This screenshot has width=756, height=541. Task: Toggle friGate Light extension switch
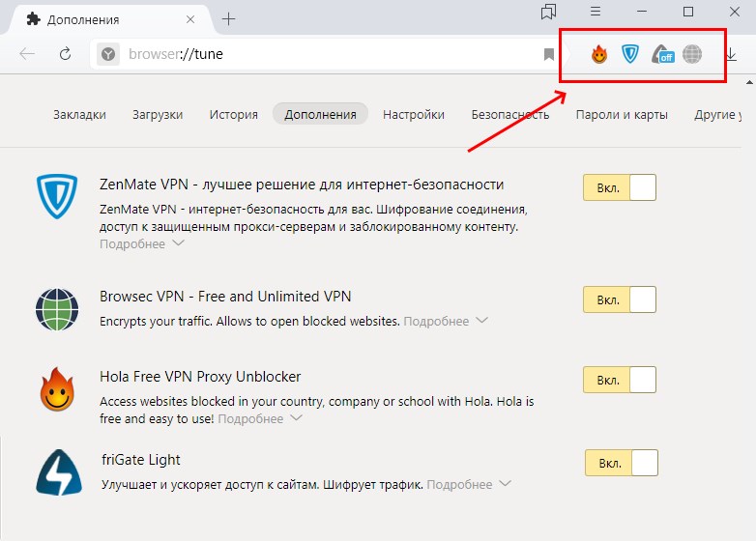(x=622, y=463)
